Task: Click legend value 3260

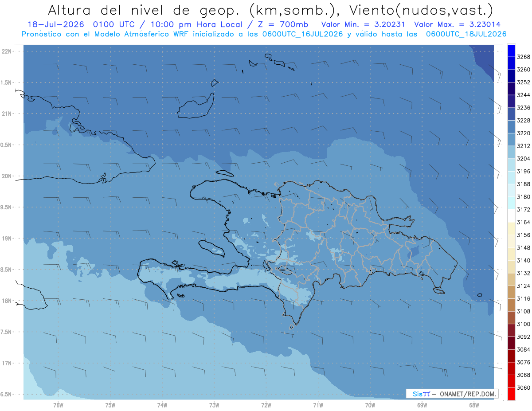Action: point(523,70)
